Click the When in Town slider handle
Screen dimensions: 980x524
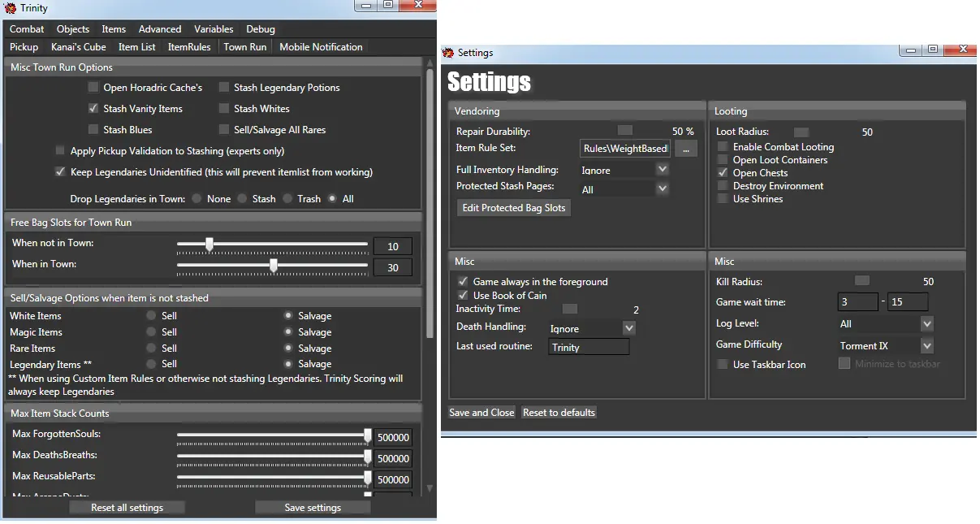274,266
